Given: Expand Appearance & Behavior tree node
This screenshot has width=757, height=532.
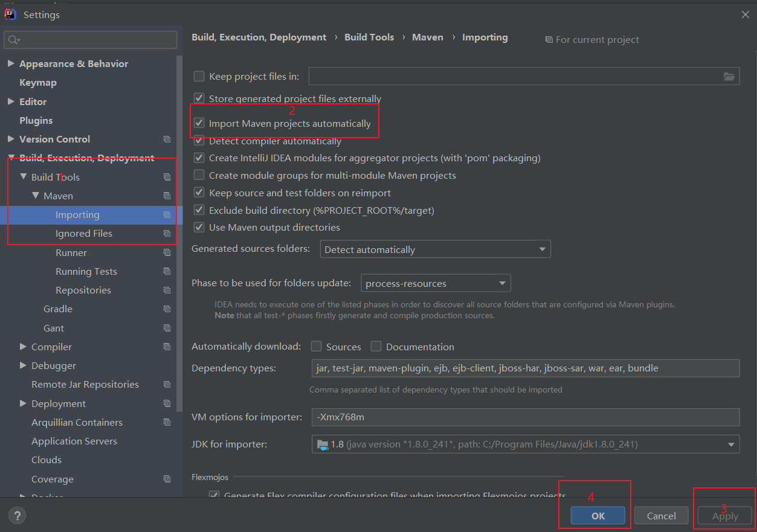Looking at the screenshot, I should [x=11, y=63].
